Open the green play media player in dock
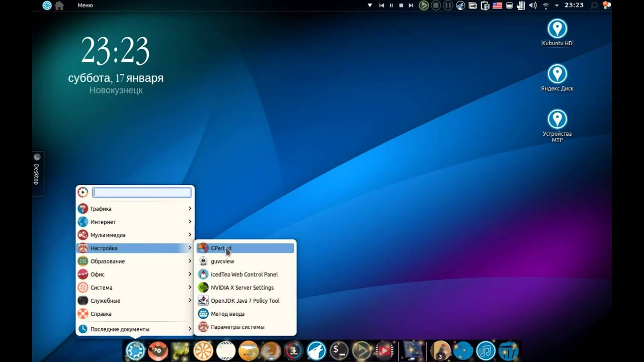 tap(362, 350)
